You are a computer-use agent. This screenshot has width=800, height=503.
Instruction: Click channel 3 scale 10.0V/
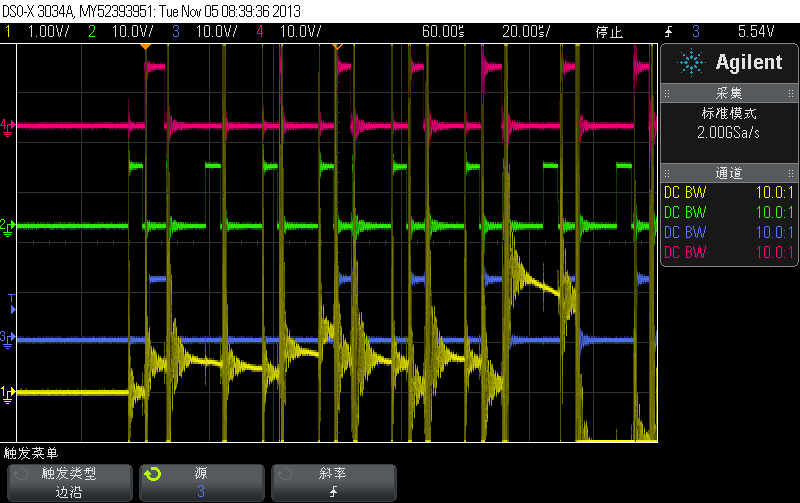coord(217,32)
